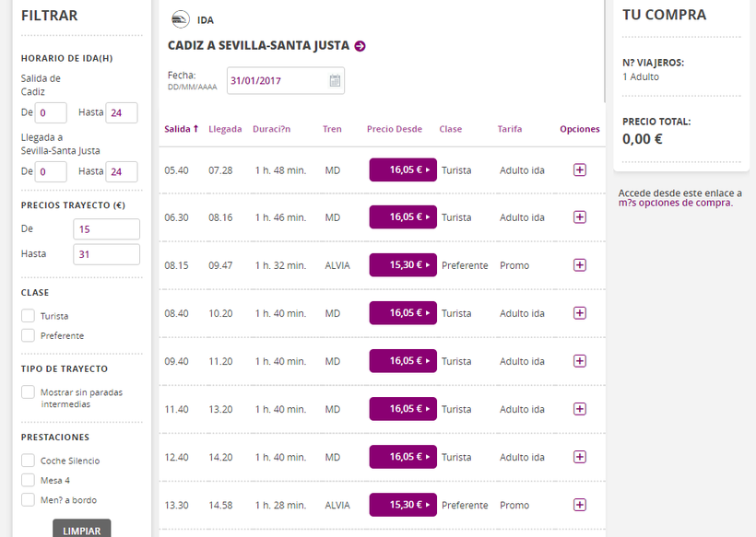The width and height of the screenshot is (756, 537).
Task: Tick the Preferente class checkbox
Action: click(x=28, y=335)
